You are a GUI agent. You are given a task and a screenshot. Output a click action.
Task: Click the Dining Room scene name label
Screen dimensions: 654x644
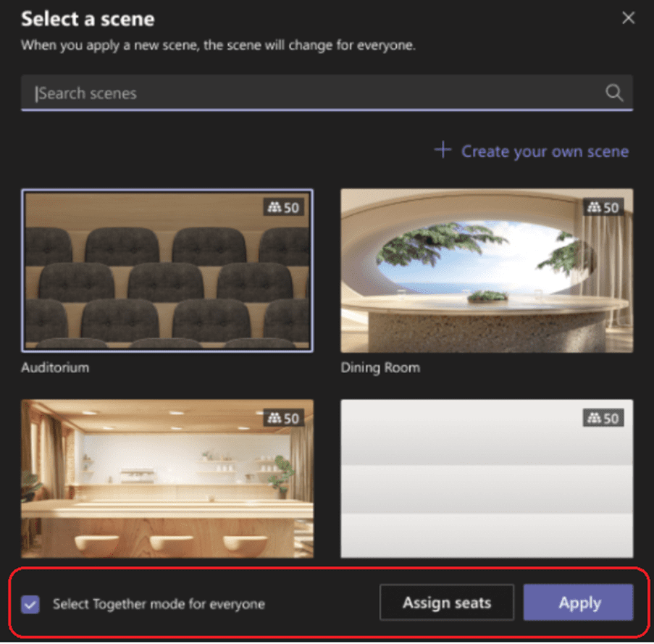[380, 367]
